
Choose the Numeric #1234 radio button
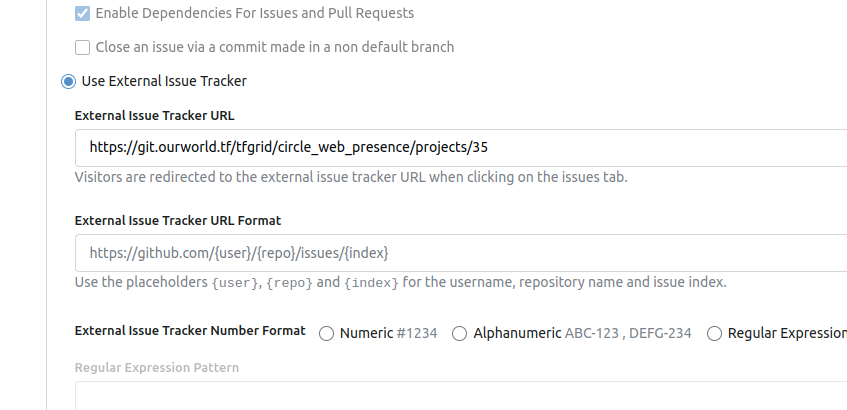[x=326, y=334]
